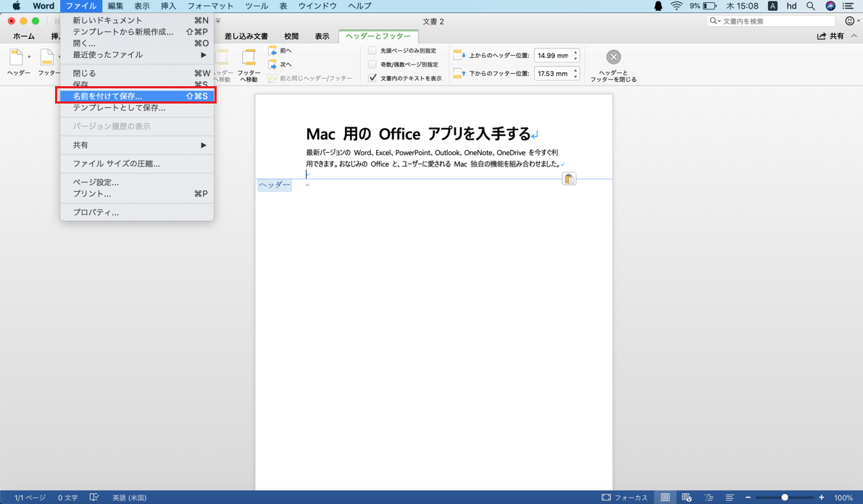
Task: Click the notification bell icon in menu bar
Action: pyautogui.click(x=658, y=6)
